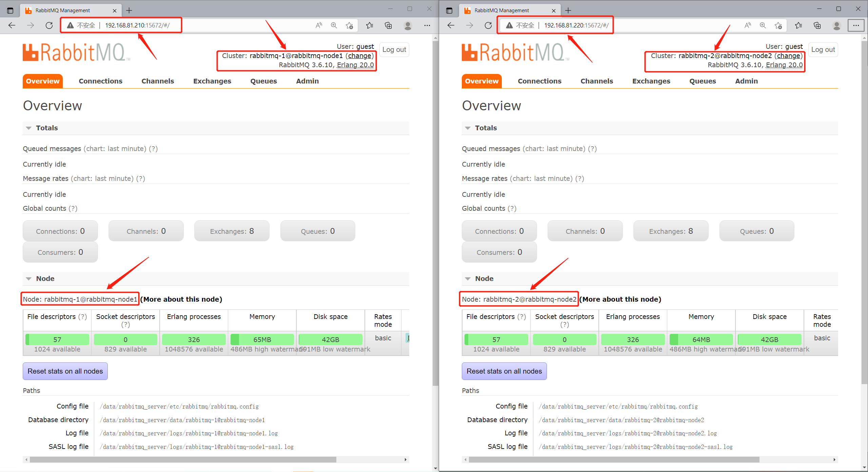Log out of node2 management page
This screenshot has width=868, height=472.
coord(823,50)
